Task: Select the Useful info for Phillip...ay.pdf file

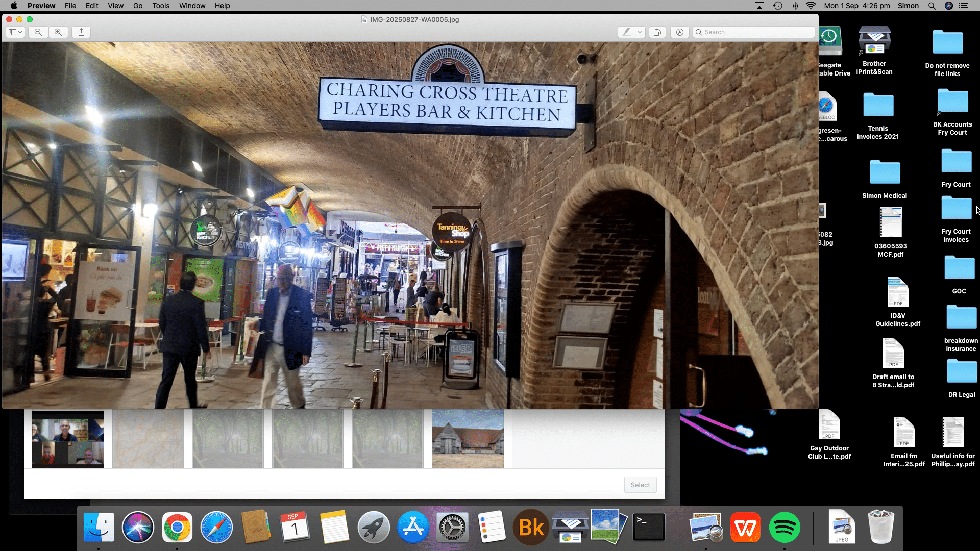Action: 953,442
